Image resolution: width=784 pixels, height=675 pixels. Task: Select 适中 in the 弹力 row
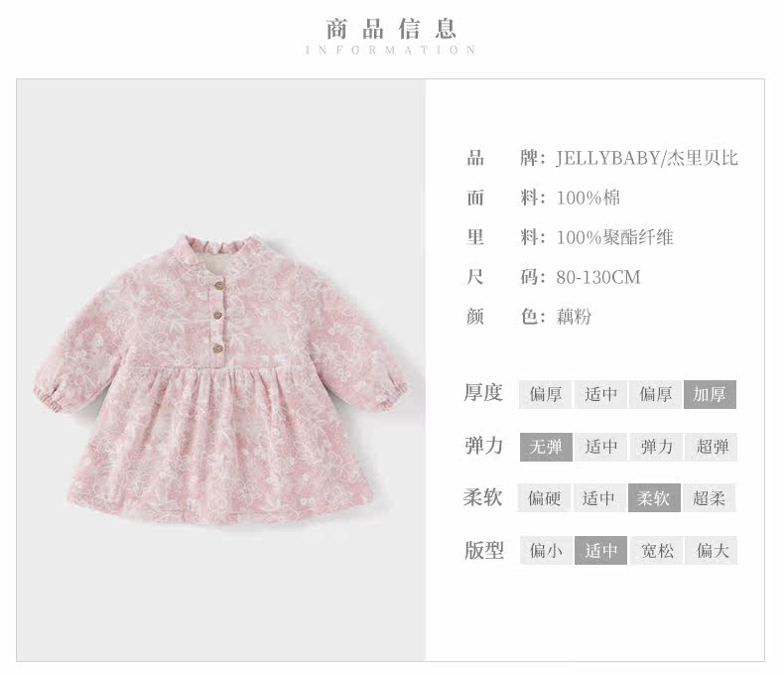click(x=600, y=447)
